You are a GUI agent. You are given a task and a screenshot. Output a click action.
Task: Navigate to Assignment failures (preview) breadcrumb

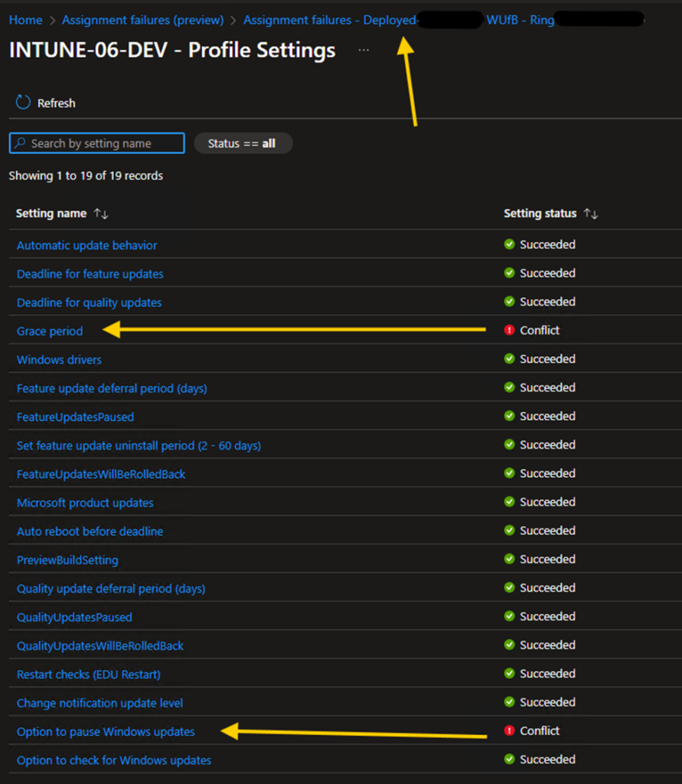142,20
